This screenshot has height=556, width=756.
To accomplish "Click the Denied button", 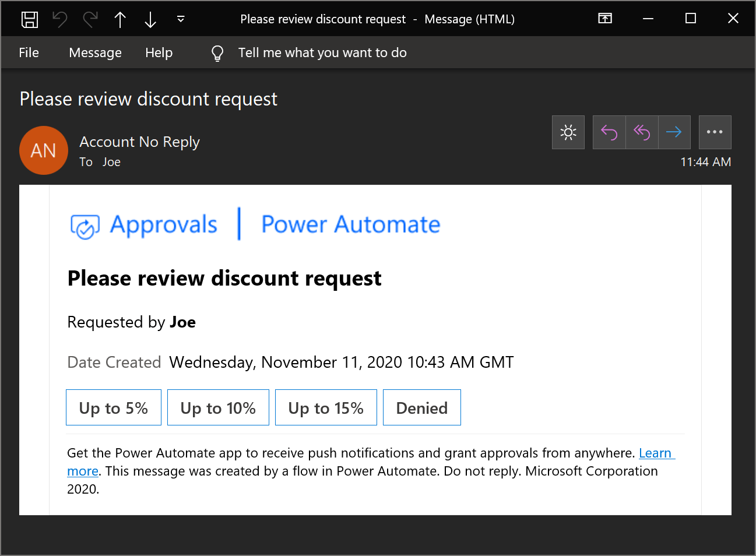I will point(421,407).
